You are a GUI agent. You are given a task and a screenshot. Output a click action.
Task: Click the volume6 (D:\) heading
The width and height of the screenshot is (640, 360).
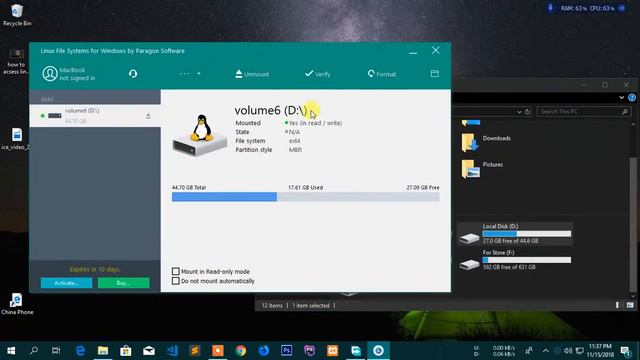pyautogui.click(x=271, y=110)
